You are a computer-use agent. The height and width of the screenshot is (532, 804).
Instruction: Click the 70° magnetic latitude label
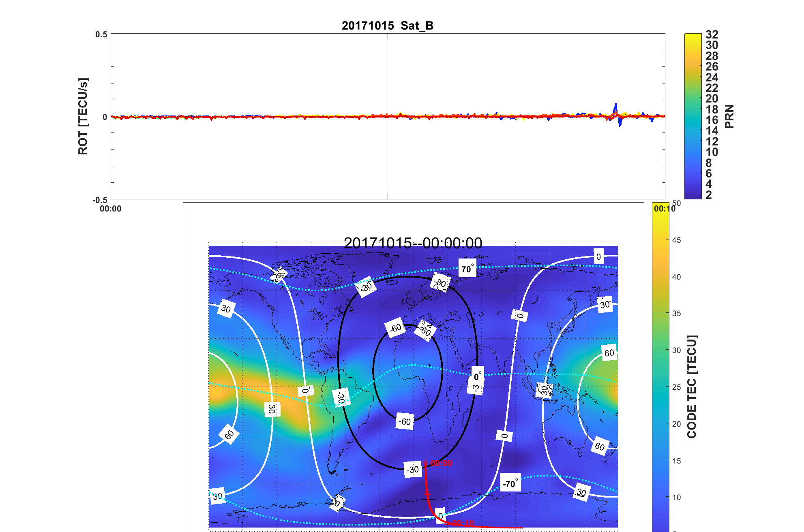coord(467,269)
